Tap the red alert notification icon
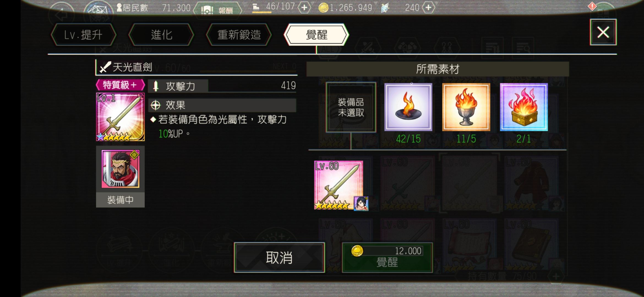This screenshot has height=297, width=644. [x=592, y=6]
